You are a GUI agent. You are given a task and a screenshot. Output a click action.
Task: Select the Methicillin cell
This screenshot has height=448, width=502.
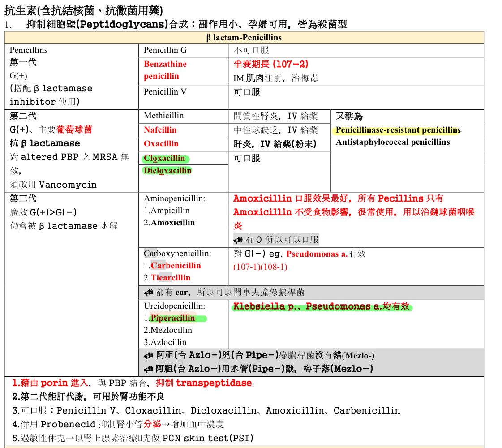[x=164, y=116]
